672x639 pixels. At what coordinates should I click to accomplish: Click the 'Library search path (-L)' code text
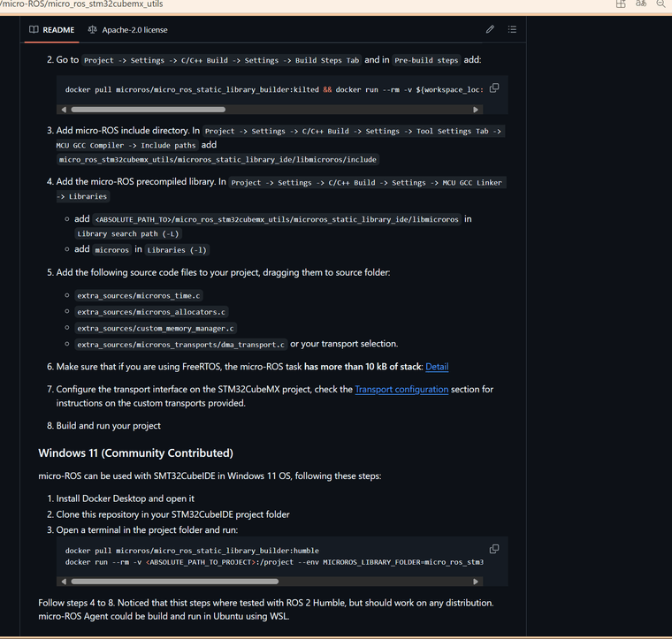[128, 234]
